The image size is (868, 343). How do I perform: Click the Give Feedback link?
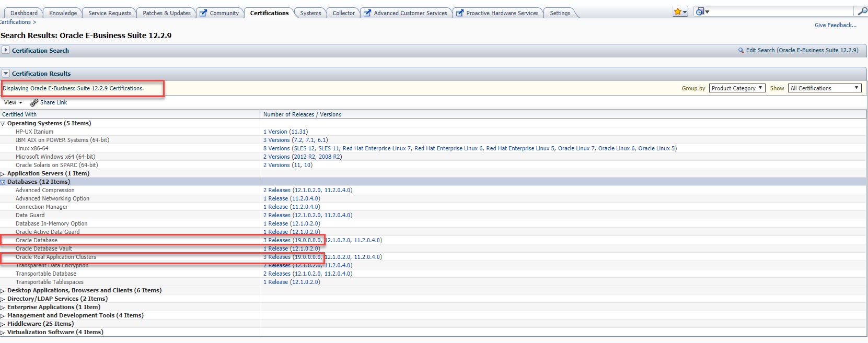click(835, 25)
